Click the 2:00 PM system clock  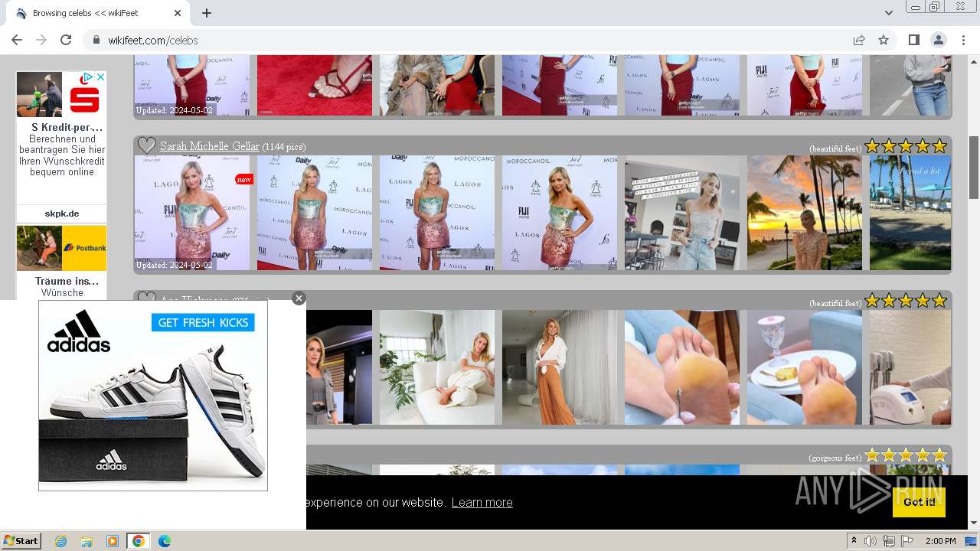click(940, 541)
